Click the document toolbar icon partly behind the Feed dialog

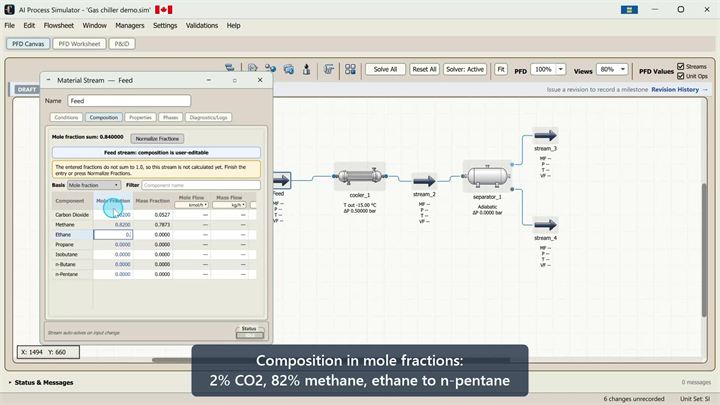253,68
